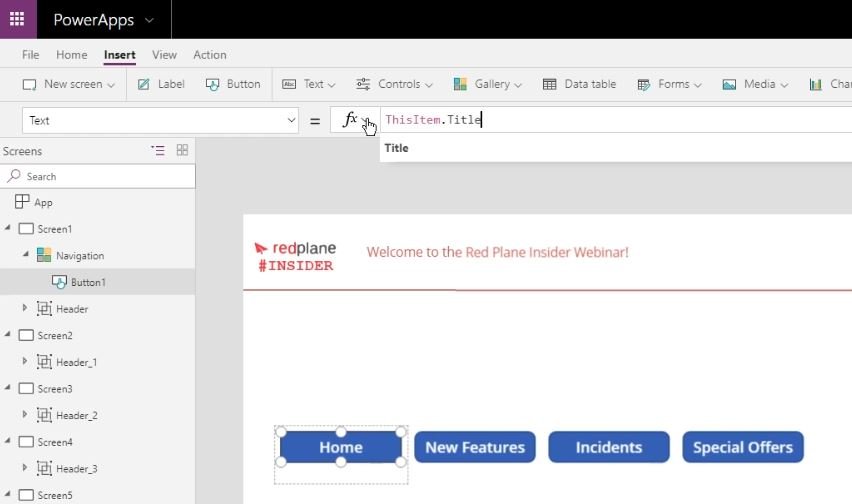The height and width of the screenshot is (504, 852).
Task: Expand the Header_1 group node
Action: tap(24, 361)
